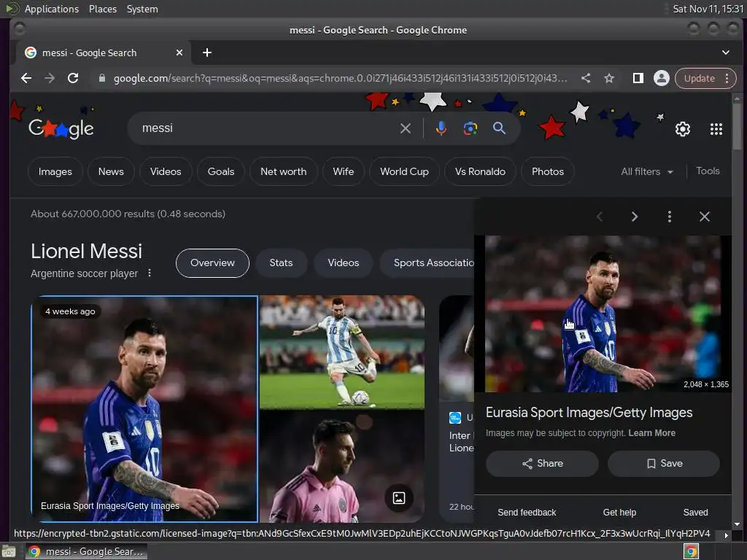Click the taskbar messi Google Search window
747x560 pixels.
(x=86, y=551)
